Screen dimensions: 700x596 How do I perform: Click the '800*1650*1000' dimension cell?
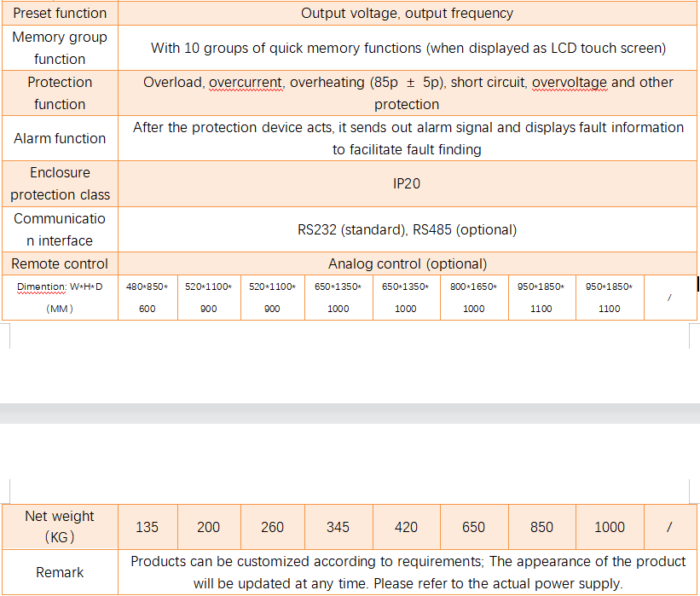click(x=474, y=298)
